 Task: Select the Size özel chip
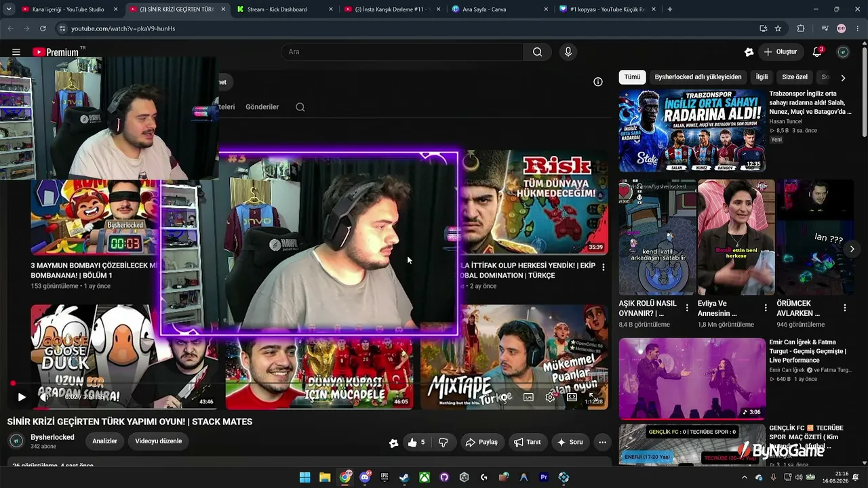click(x=795, y=77)
